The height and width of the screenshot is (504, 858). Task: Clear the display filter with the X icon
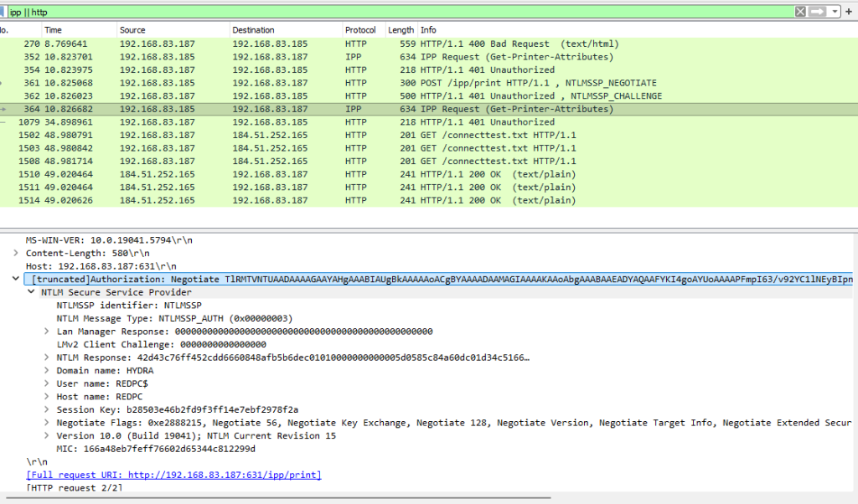pyautogui.click(x=800, y=12)
